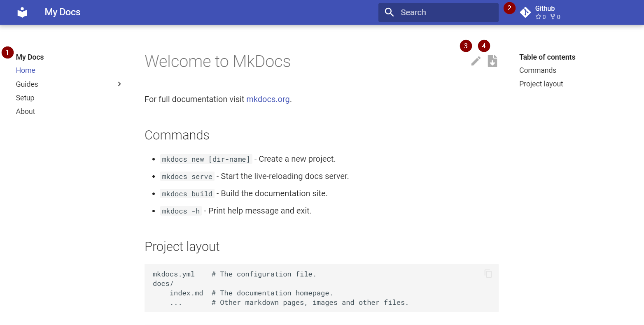Screen dimensions: 644x325
Task: Open the About navigation link
Action: point(26,111)
